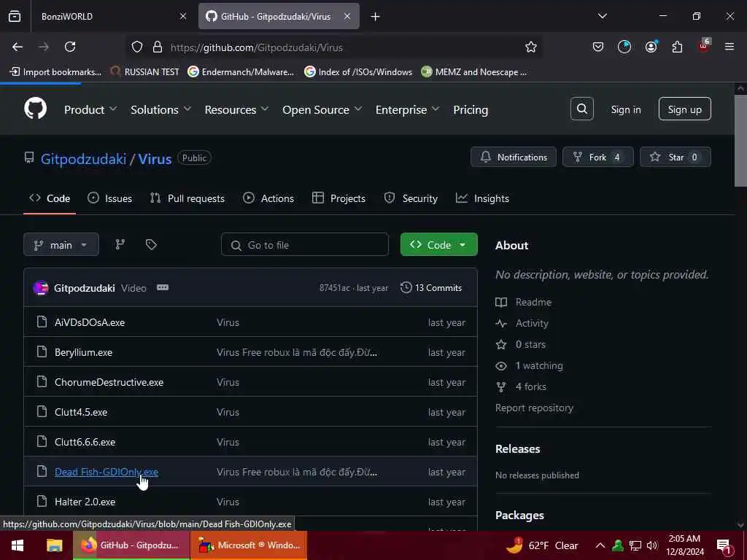Click the Sign in link
The image size is (747, 560).
[x=625, y=109]
